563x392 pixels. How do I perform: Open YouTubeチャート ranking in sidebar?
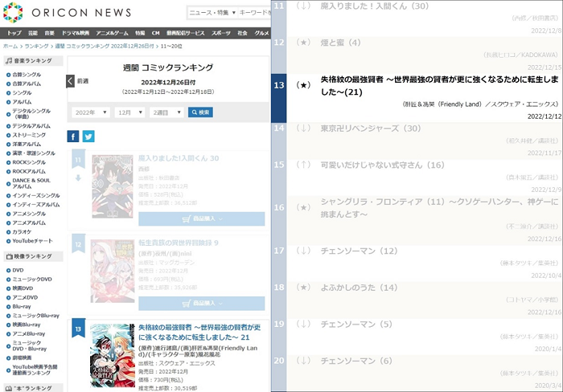pos(32,241)
